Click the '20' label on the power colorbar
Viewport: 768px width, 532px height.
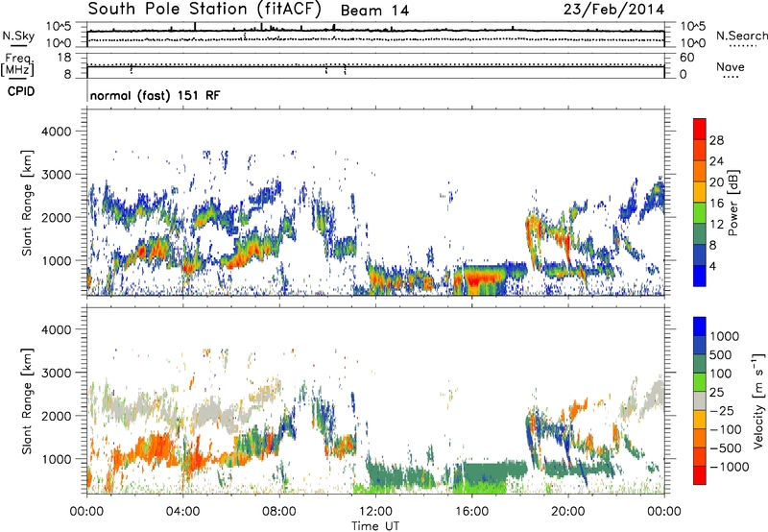tap(716, 182)
